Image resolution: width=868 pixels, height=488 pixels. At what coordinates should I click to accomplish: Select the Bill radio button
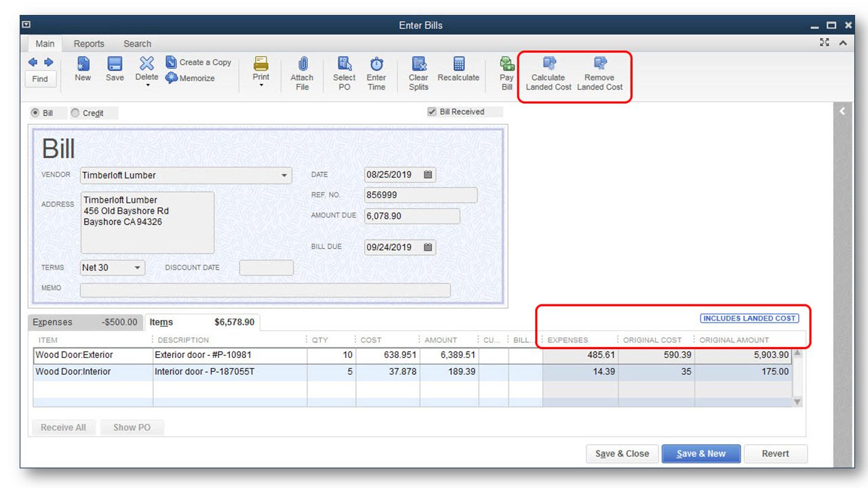(x=35, y=113)
